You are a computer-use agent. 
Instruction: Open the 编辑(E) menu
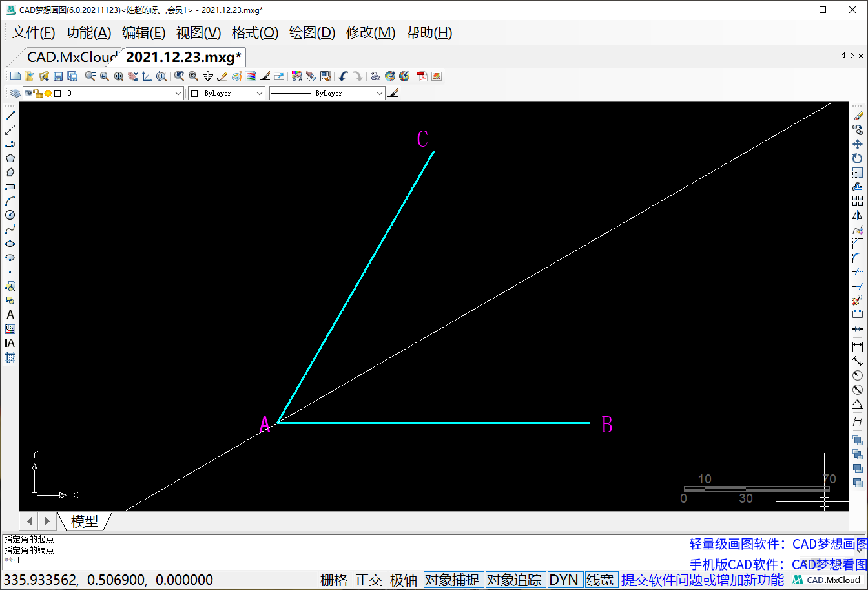144,33
